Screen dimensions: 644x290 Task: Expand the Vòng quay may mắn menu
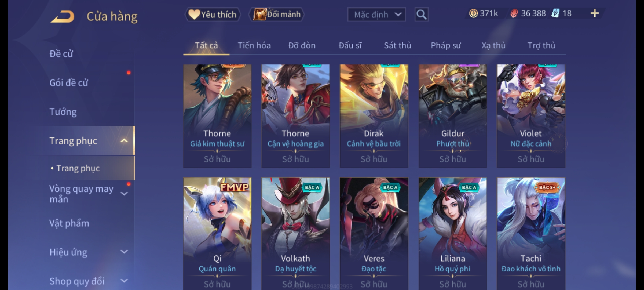pos(124,194)
